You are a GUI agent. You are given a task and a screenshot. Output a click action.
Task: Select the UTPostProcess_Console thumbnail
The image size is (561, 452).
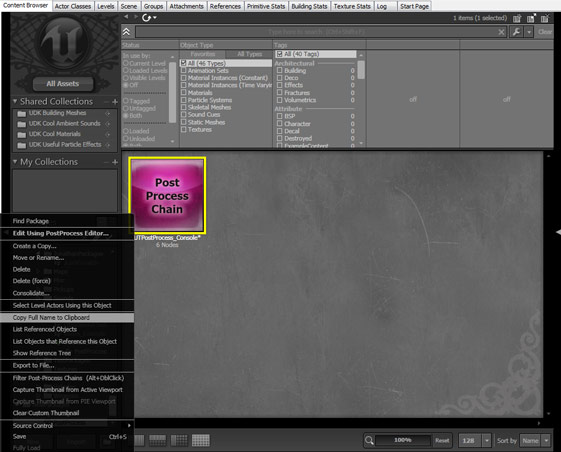(x=167, y=196)
